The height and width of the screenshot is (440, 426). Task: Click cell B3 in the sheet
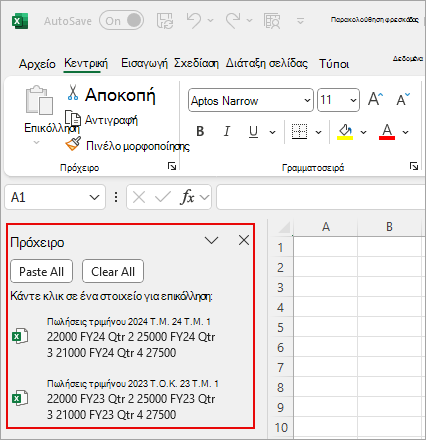(x=389, y=287)
